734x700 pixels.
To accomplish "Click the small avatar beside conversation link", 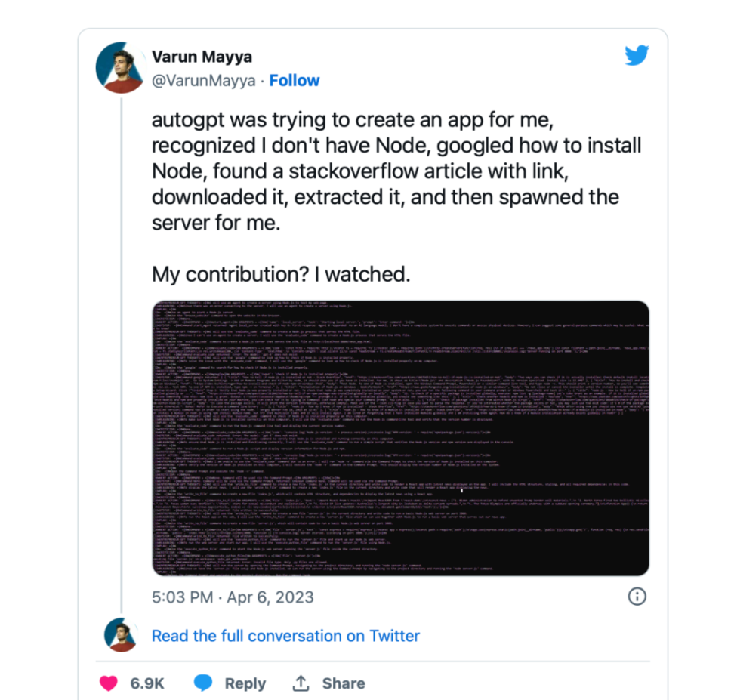I will 119,635.
